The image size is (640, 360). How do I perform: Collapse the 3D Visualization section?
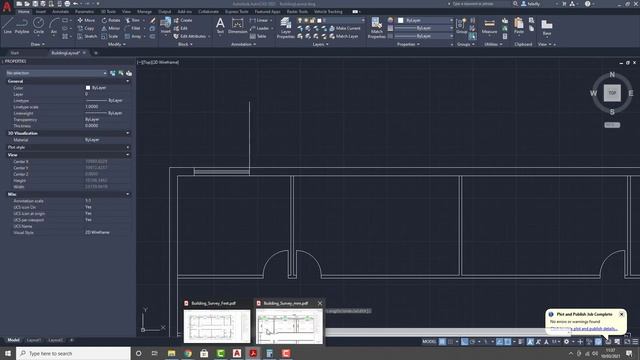pos(128,133)
